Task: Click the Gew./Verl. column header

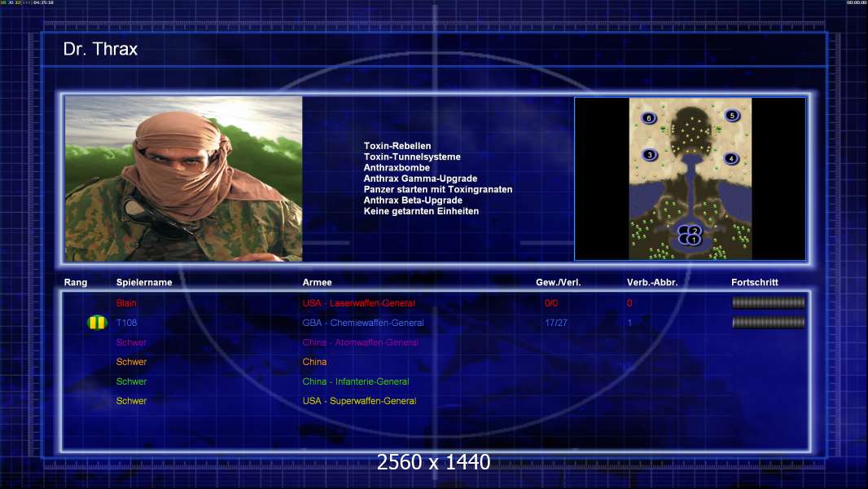Action: 558,283
